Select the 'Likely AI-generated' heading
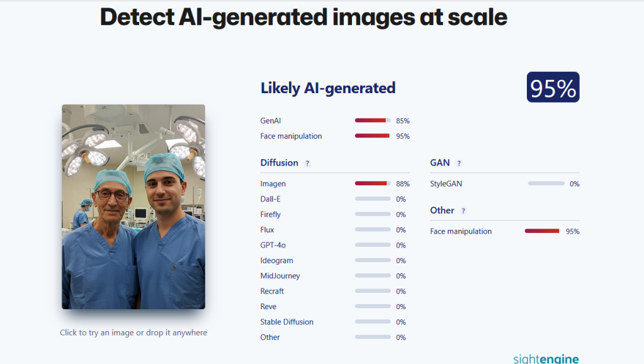The image size is (644, 364). (328, 88)
